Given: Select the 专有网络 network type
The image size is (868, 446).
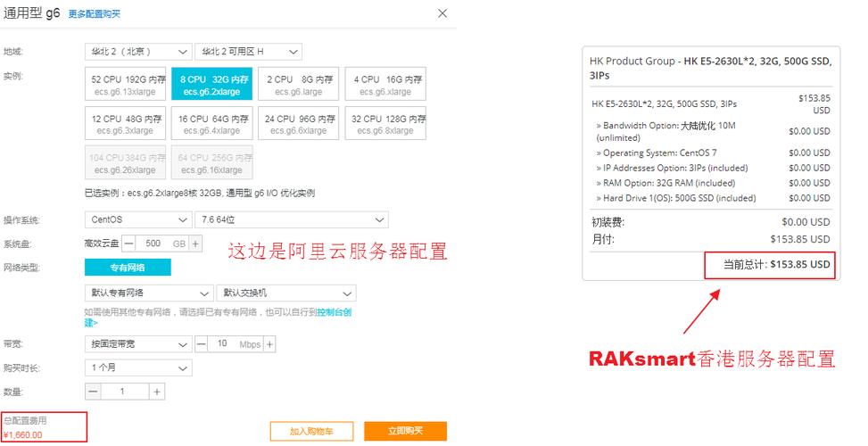Looking at the screenshot, I should coord(128,268).
